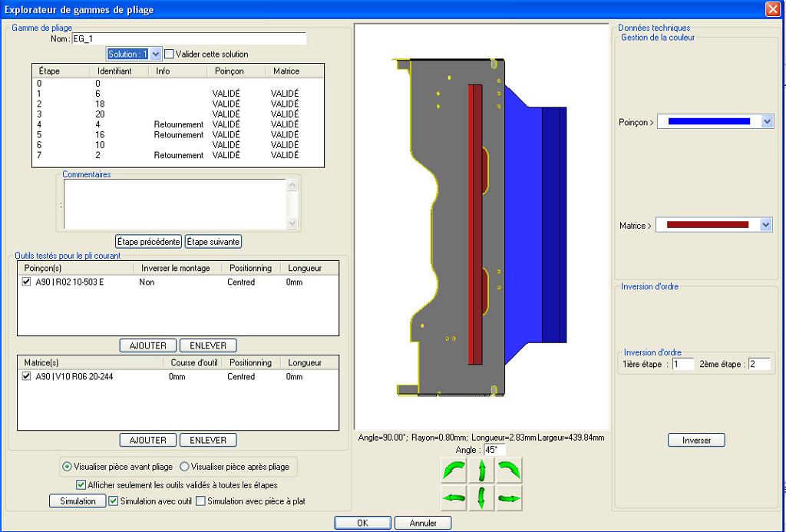Uncheck die A90 | V10 R06 20-244
Viewport: 786px width, 532px height.
pos(27,376)
